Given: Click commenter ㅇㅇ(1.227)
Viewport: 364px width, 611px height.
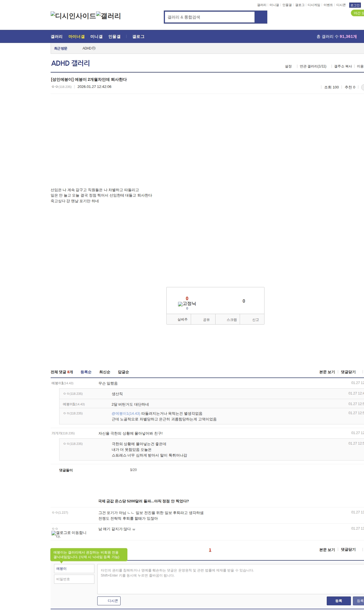Looking at the screenshot, I should click(x=60, y=513).
